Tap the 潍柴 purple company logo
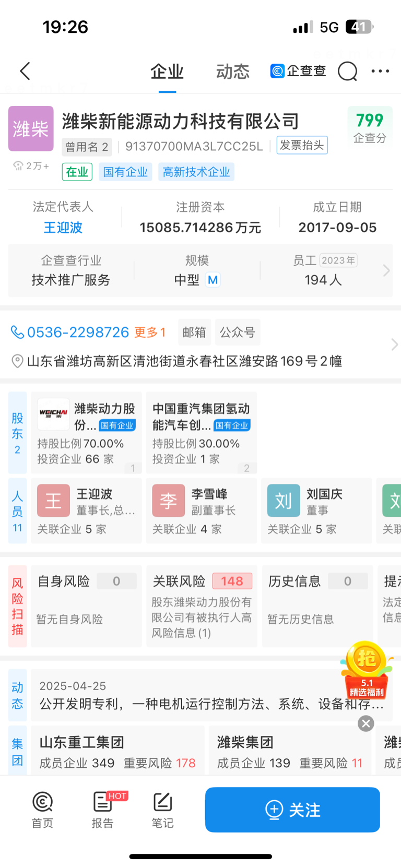 click(x=31, y=128)
